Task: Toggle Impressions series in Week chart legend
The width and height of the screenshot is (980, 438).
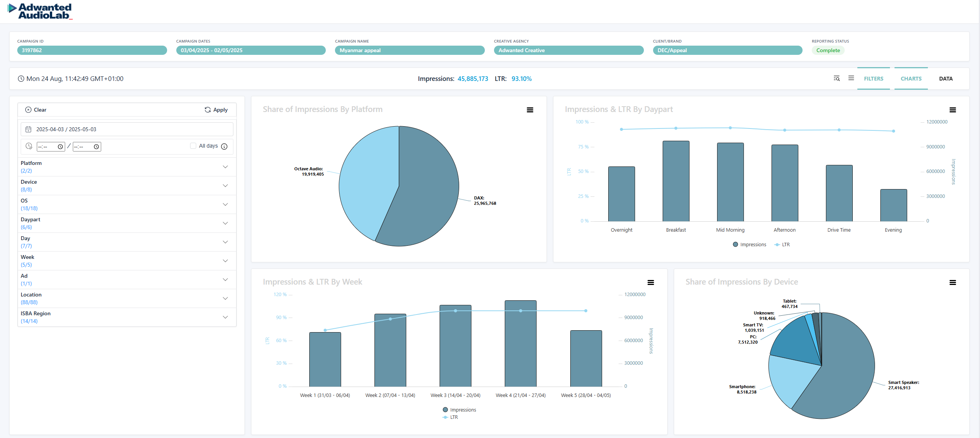Action: [460, 410]
